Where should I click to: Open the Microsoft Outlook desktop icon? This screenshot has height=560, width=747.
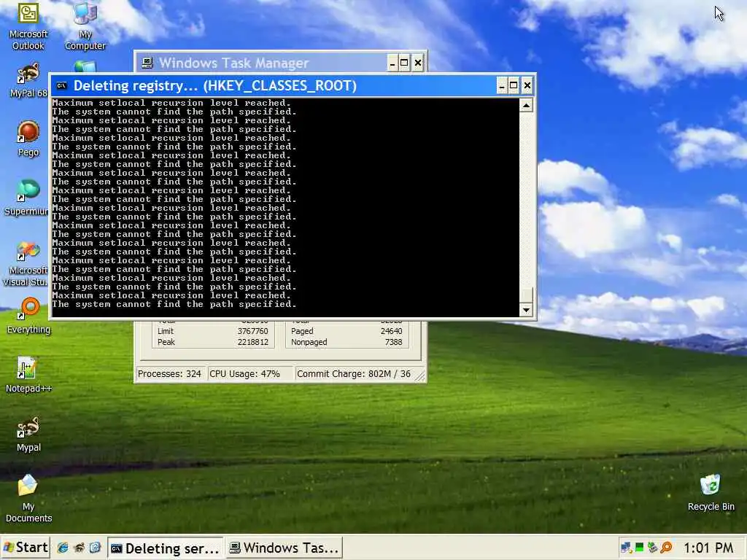click(x=28, y=26)
